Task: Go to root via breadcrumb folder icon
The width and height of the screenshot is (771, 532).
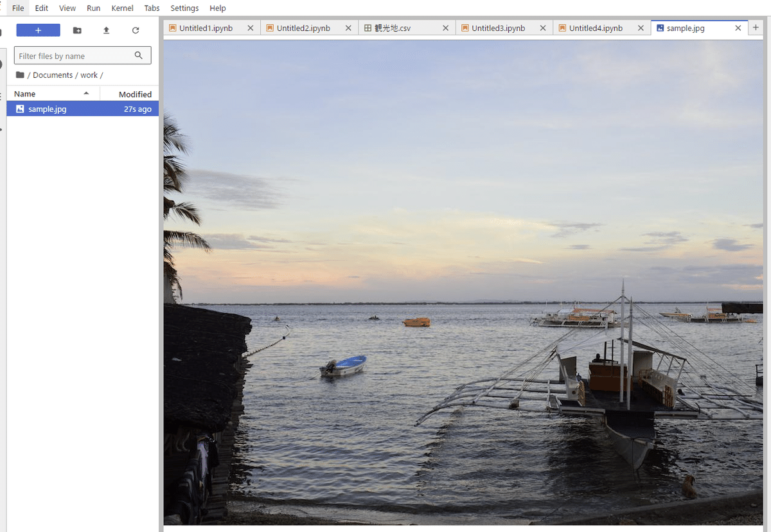Action: tap(20, 75)
